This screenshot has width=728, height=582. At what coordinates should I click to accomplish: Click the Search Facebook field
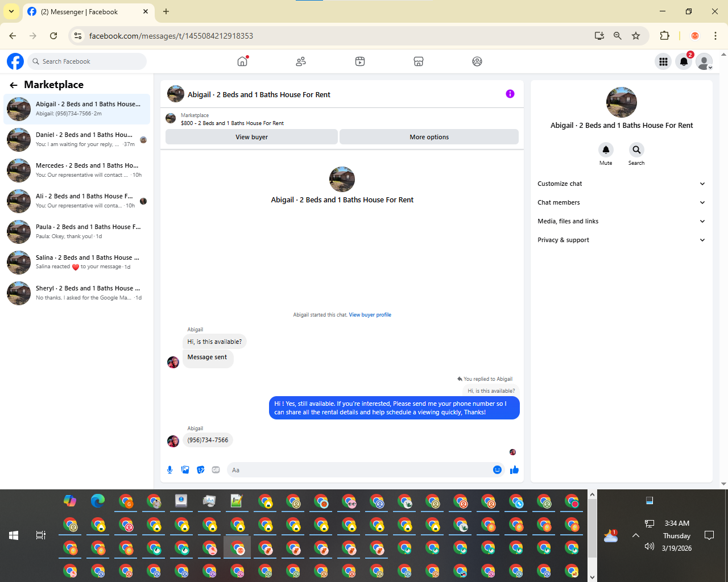87,61
